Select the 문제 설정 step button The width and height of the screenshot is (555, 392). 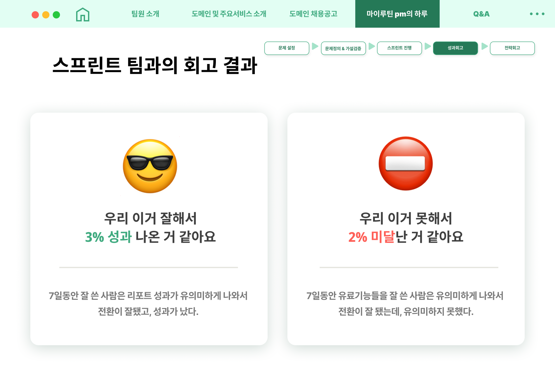point(287,48)
